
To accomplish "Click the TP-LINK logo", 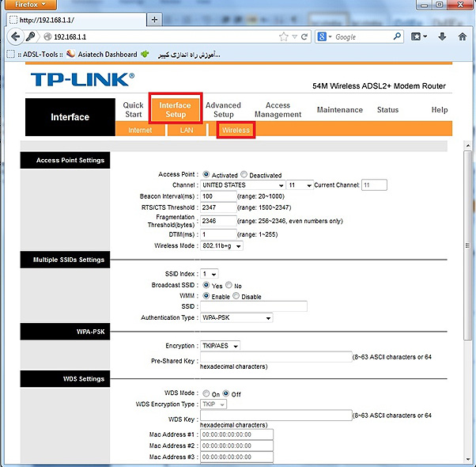I will (82, 79).
